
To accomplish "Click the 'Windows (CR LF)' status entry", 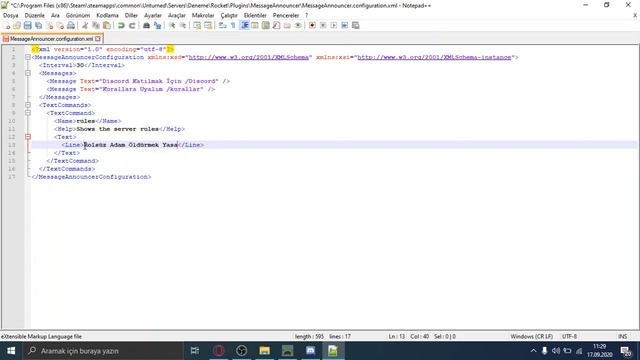I will 531,336.
